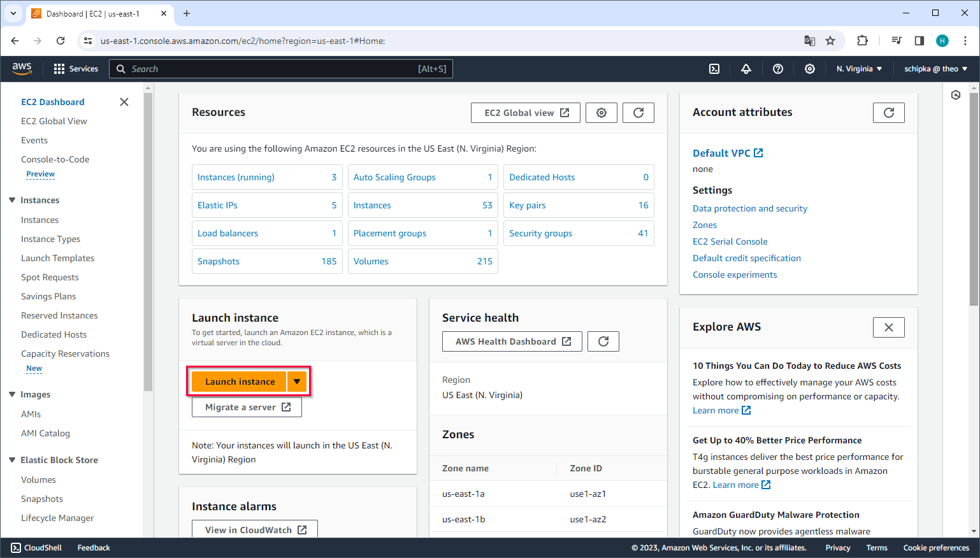The image size is (980, 558).
Task: Open Elastic IPs resource link
Action: (217, 205)
